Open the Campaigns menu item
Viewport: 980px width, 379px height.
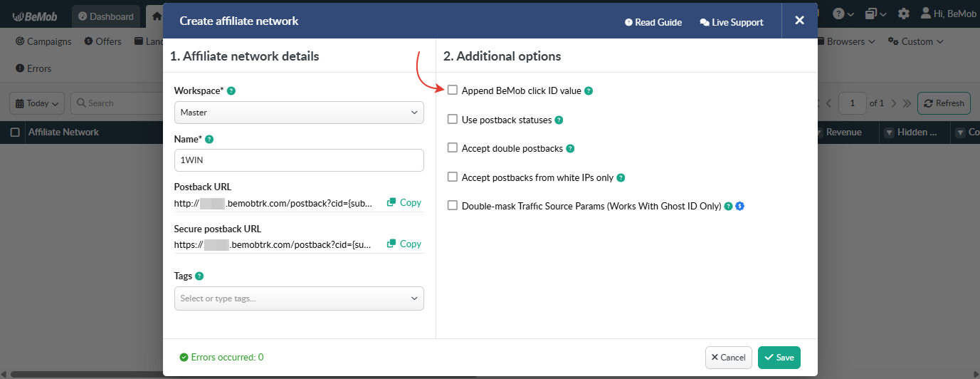[43, 41]
